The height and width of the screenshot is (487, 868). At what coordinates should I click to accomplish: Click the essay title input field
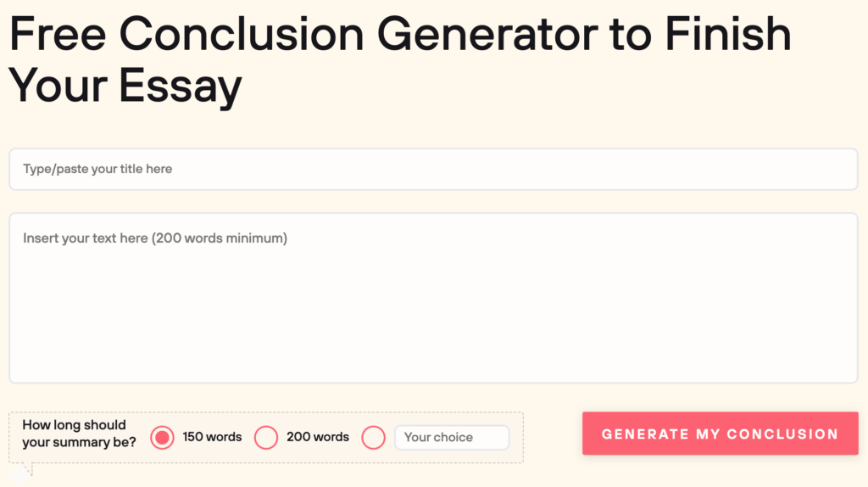click(433, 170)
